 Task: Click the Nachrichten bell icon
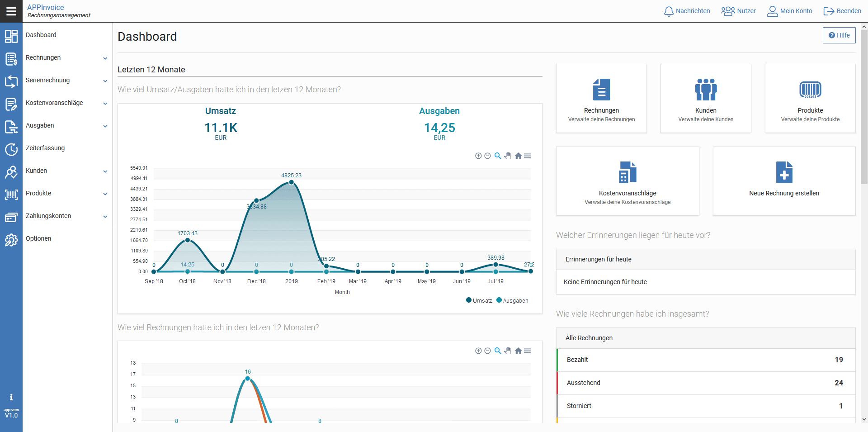[x=669, y=11]
